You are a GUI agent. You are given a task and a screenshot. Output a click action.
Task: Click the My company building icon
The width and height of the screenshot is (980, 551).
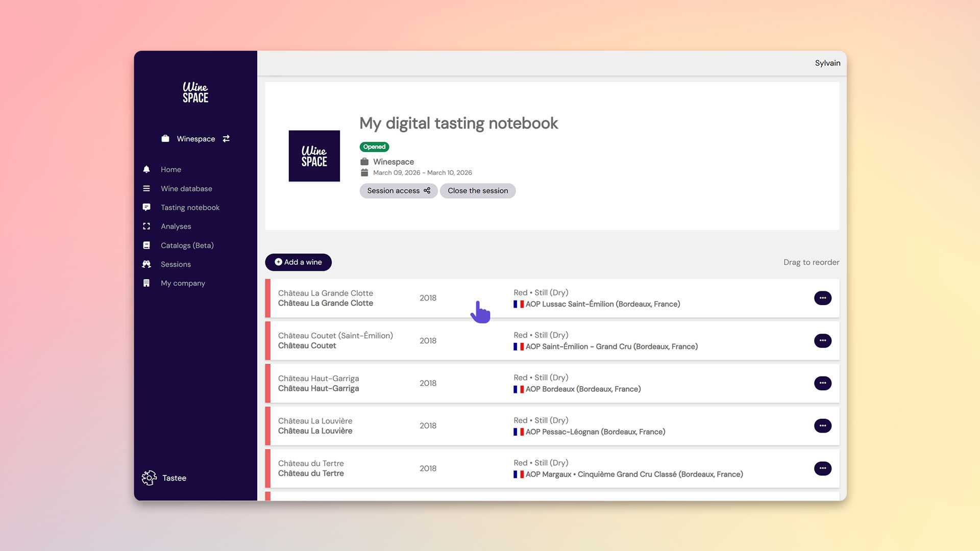146,283
